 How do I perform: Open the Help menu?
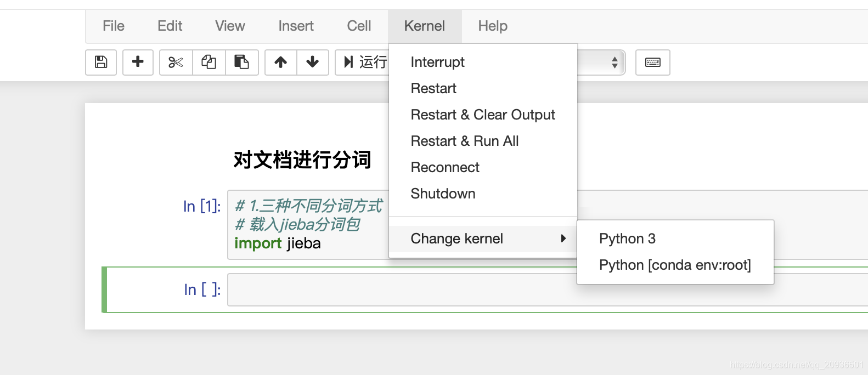tap(493, 26)
